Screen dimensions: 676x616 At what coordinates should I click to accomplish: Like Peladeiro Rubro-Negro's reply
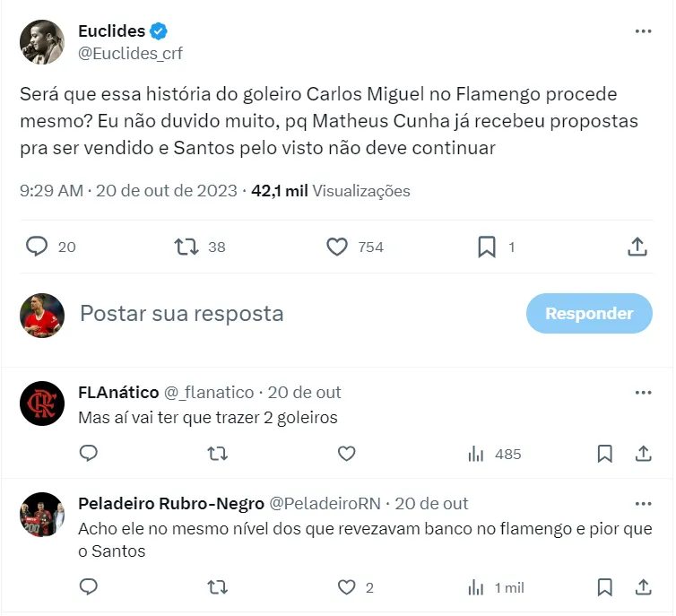point(346,587)
